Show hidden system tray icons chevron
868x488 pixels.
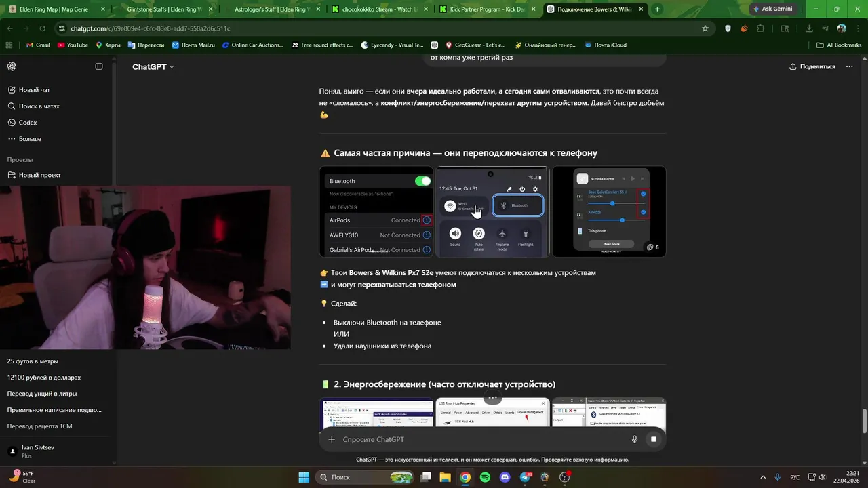(x=763, y=477)
